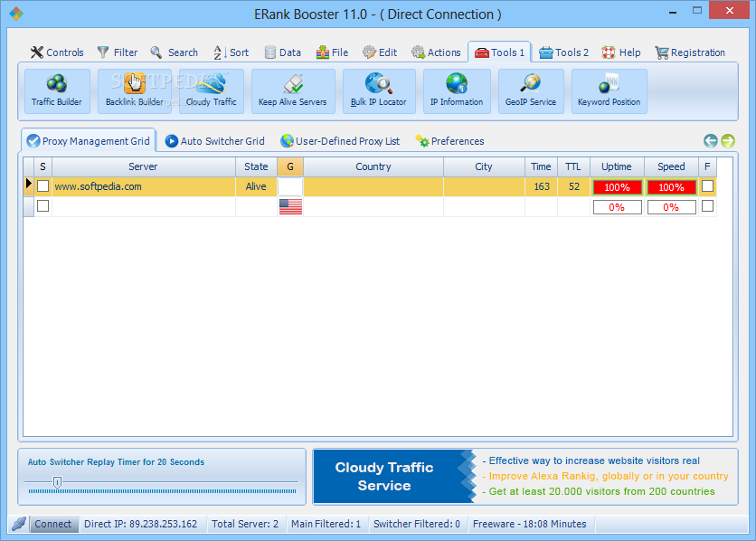Launch the Backlink Builder tool
Screen dimensions: 756x541
click(x=135, y=91)
